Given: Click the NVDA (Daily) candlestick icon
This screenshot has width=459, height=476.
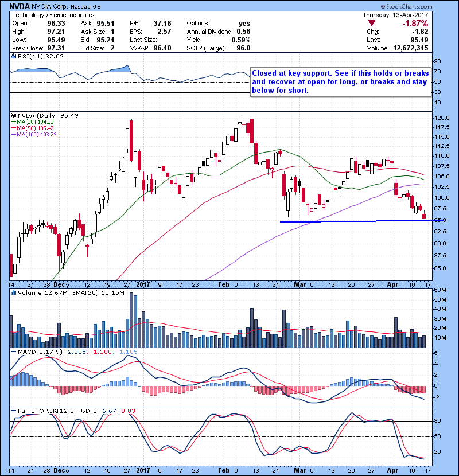Looking at the screenshot, I should (x=13, y=115).
